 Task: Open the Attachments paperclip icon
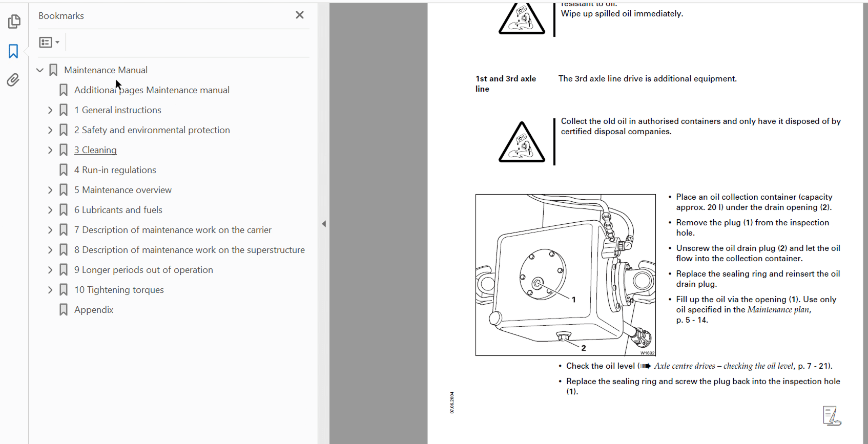(x=13, y=80)
